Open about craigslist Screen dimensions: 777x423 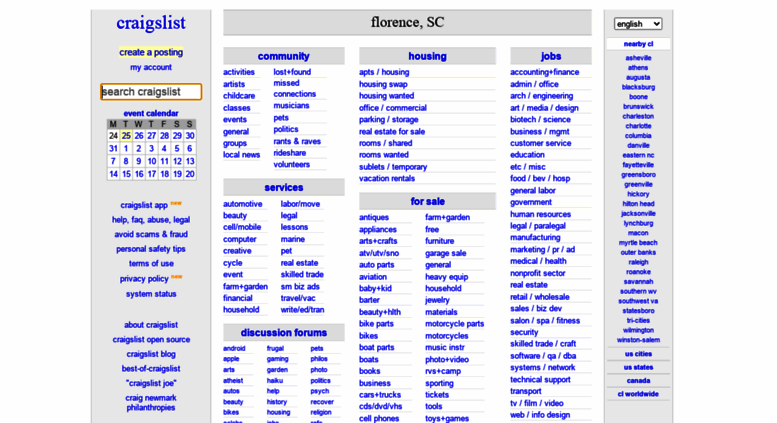[151, 325]
